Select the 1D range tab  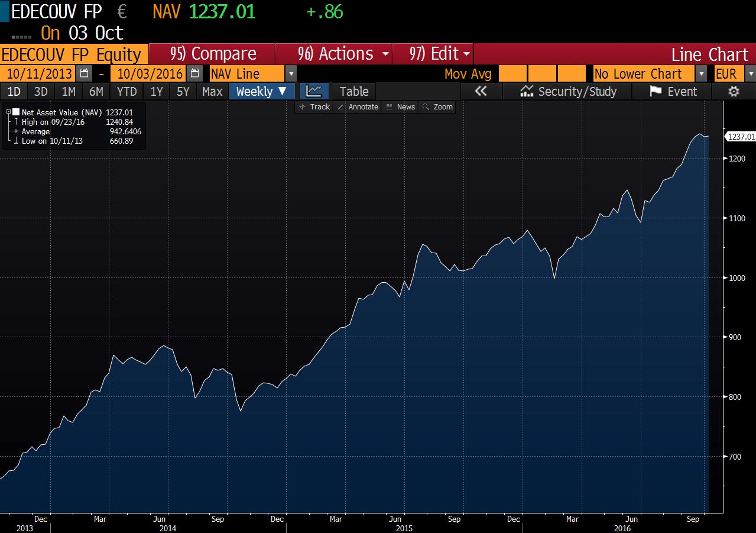[14, 91]
